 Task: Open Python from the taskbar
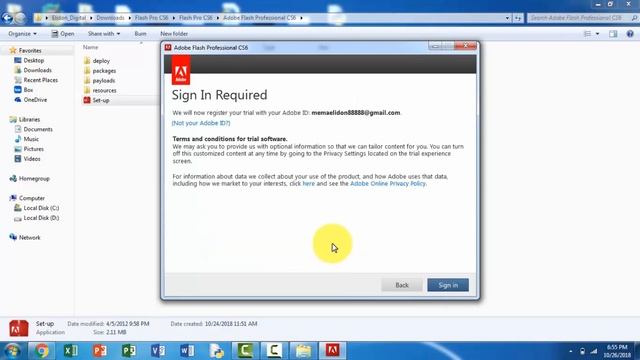click(216, 351)
